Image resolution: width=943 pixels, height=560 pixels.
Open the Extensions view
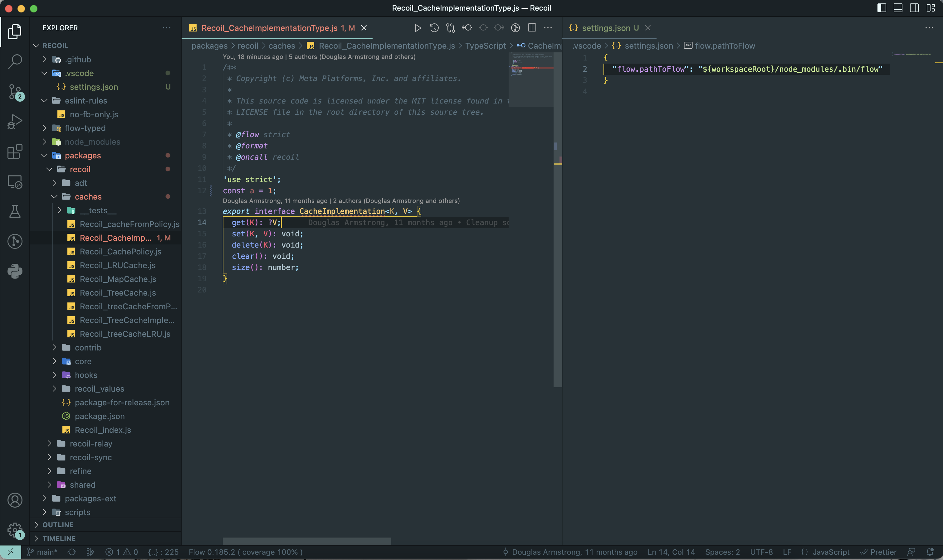(x=15, y=152)
